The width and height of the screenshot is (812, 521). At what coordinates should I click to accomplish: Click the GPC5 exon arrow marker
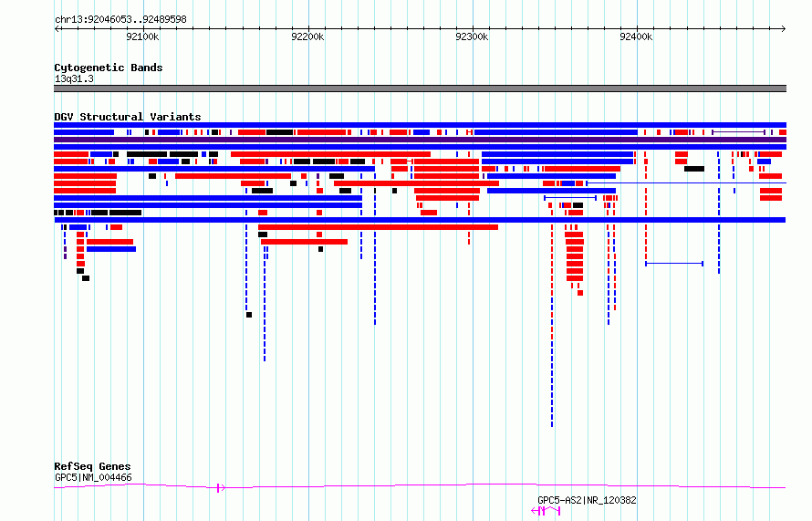[221, 487]
